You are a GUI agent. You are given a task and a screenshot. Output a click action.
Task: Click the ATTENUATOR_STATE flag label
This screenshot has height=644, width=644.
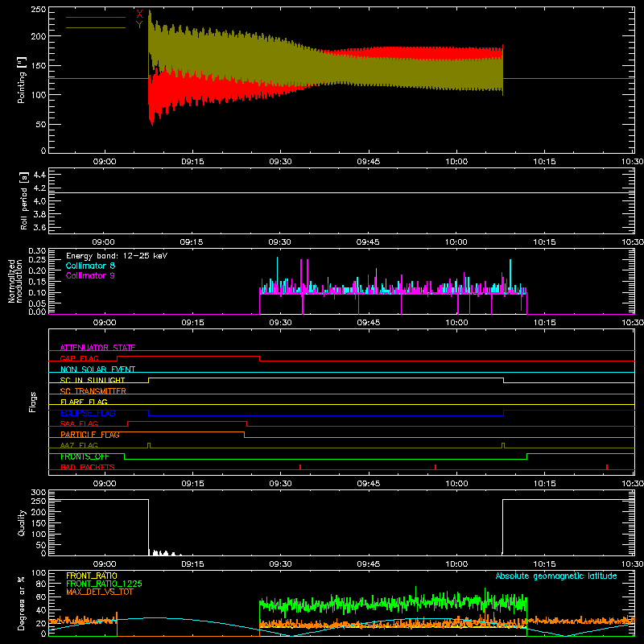pyautogui.click(x=97, y=348)
